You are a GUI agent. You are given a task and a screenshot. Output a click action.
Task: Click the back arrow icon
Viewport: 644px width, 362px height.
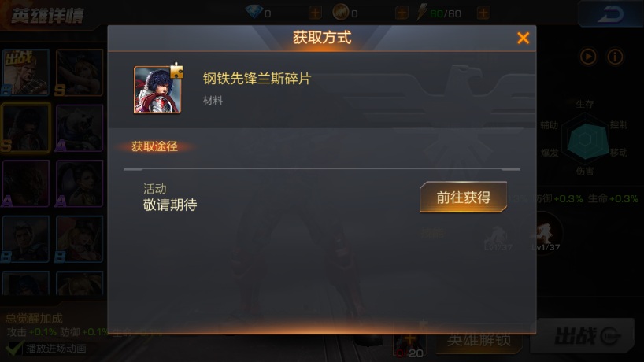[610, 14]
